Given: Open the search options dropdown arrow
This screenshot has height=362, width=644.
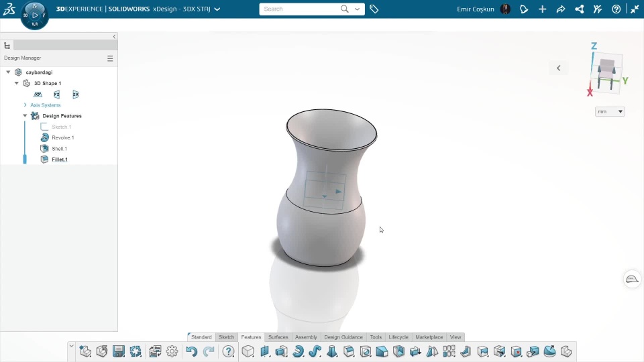Looking at the screenshot, I should [358, 9].
